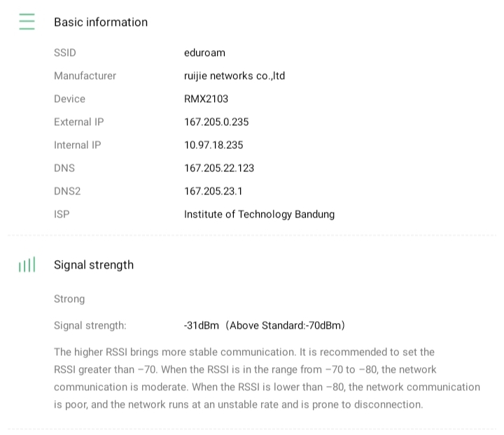Click the signal bars icon
Image resolution: width=504 pixels, height=435 pixels.
(27, 265)
